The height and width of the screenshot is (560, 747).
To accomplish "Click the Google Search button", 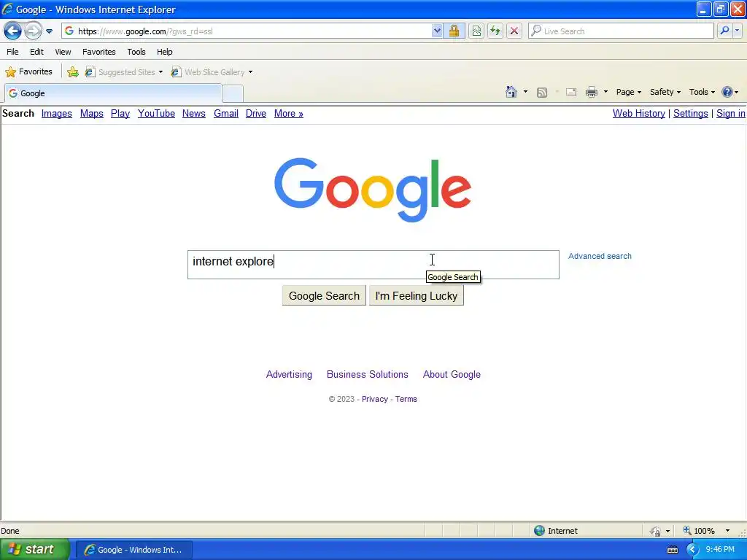I will [324, 296].
